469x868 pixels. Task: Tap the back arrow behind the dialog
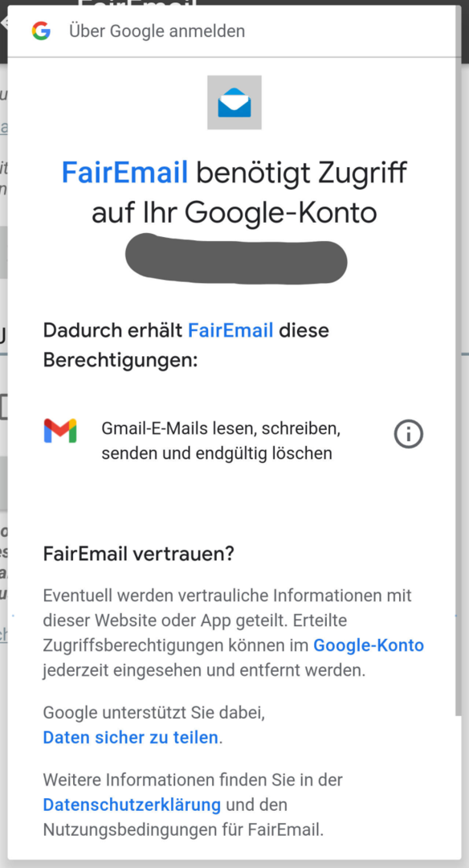pyautogui.click(x=3, y=23)
